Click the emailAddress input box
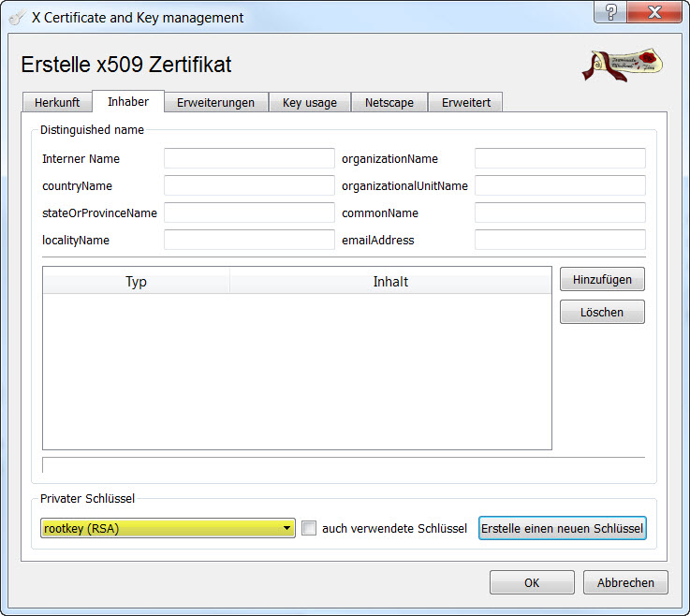This screenshot has height=616, width=690. tap(560, 240)
